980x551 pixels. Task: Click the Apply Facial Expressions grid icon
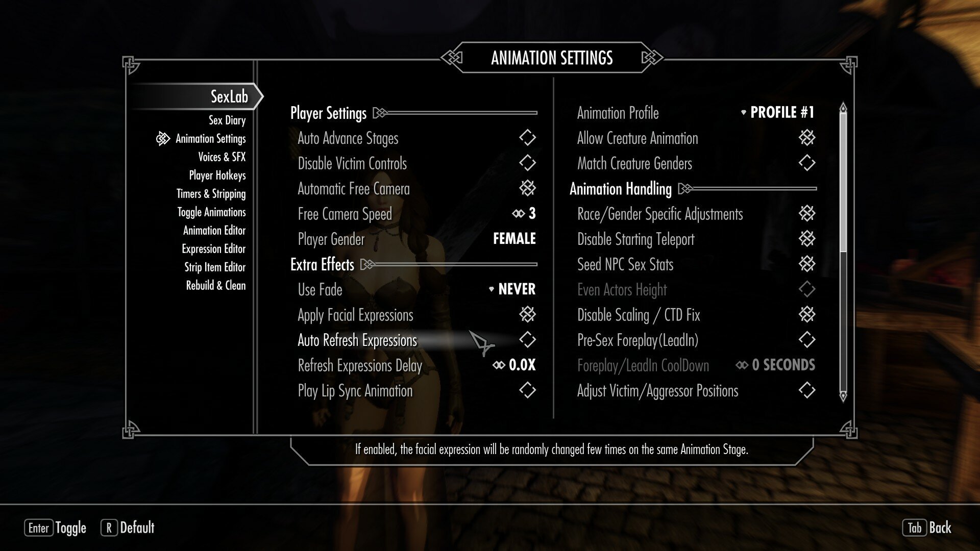tap(528, 314)
